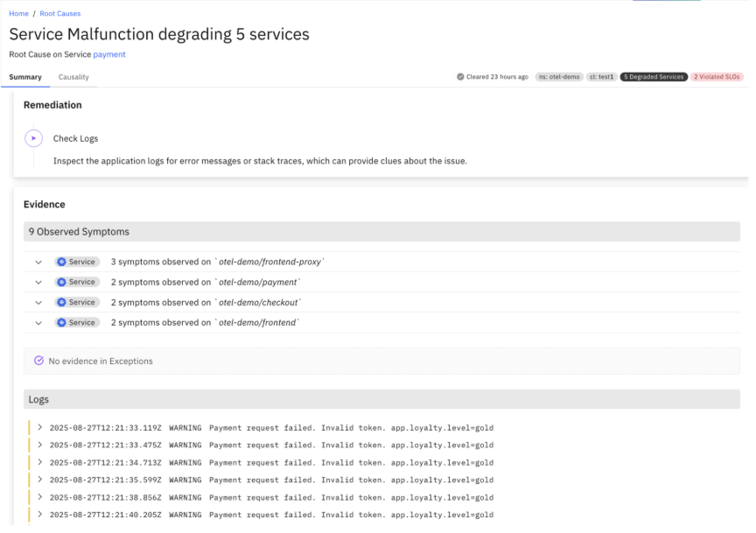
Task: Click the message of the 12:21:40.205Z log
Action: 351,515
